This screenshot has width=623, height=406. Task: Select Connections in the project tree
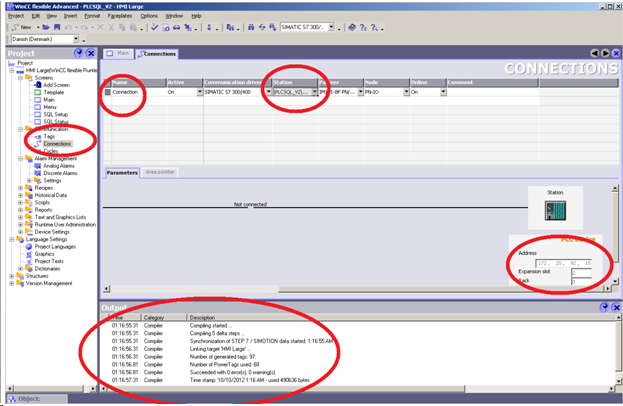[x=57, y=143]
